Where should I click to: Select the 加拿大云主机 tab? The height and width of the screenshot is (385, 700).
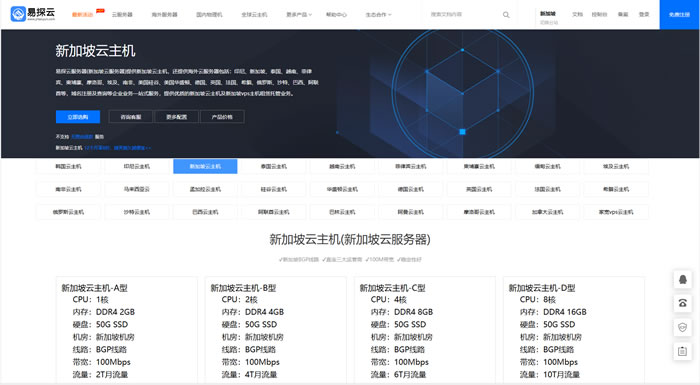coord(547,212)
